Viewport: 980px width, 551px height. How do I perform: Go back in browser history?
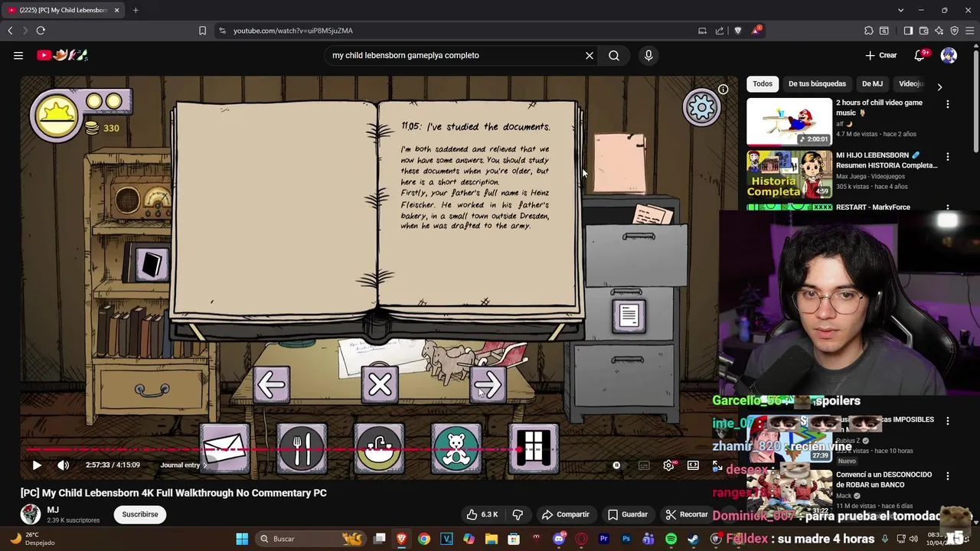point(10,31)
